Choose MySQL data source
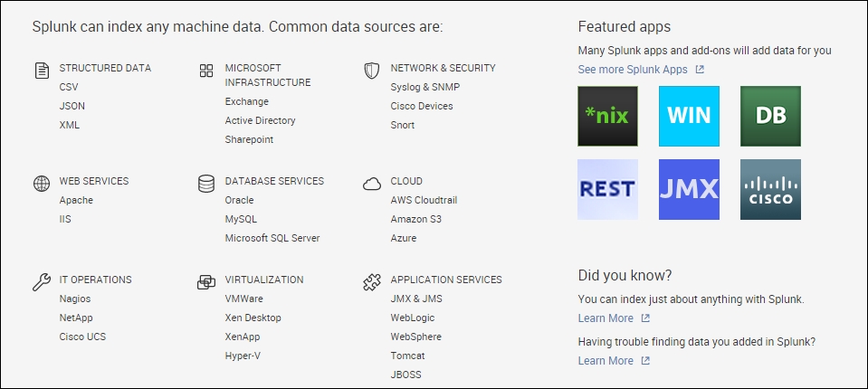The height and width of the screenshot is (389, 868). (241, 219)
